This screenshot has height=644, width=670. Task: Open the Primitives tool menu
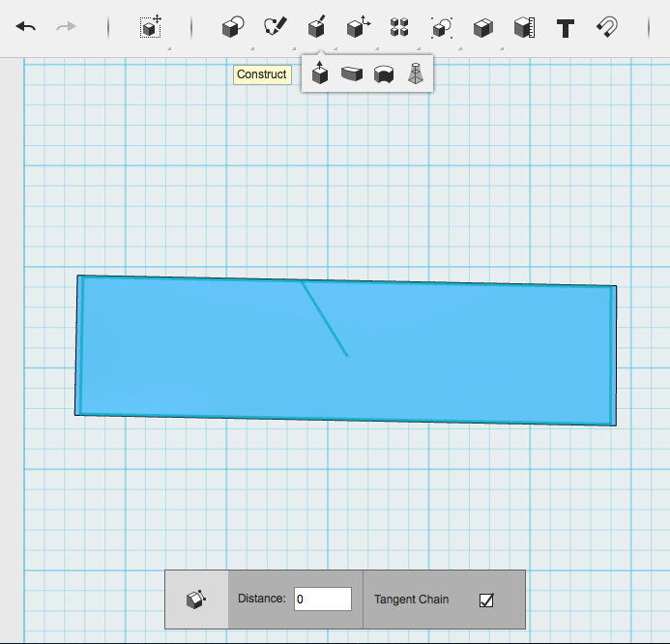click(x=233, y=27)
